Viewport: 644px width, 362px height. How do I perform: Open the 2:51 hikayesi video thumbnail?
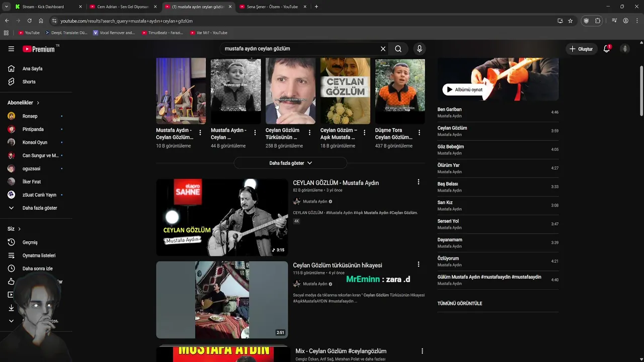pos(222,300)
